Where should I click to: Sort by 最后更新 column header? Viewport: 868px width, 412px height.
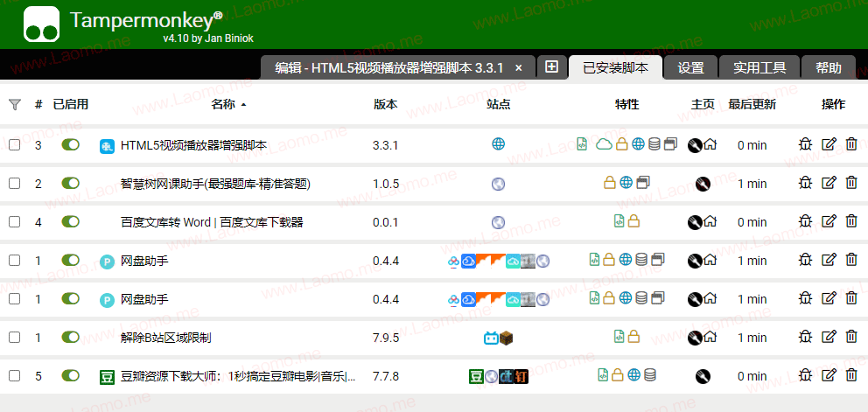[x=752, y=105]
